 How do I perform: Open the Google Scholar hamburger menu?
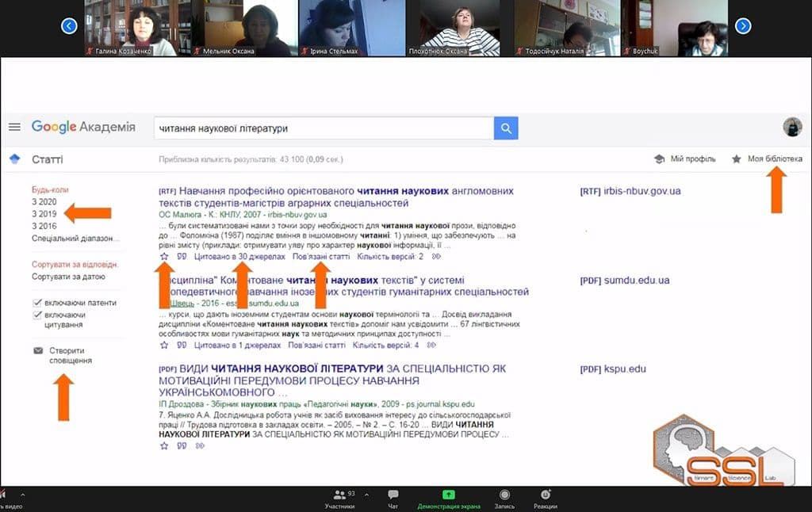pyautogui.click(x=14, y=127)
